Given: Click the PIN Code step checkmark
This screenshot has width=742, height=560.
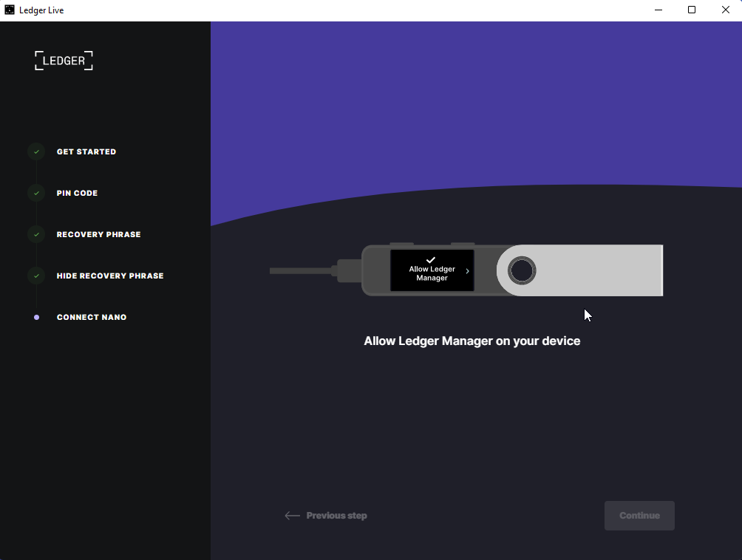Looking at the screenshot, I should (x=36, y=193).
